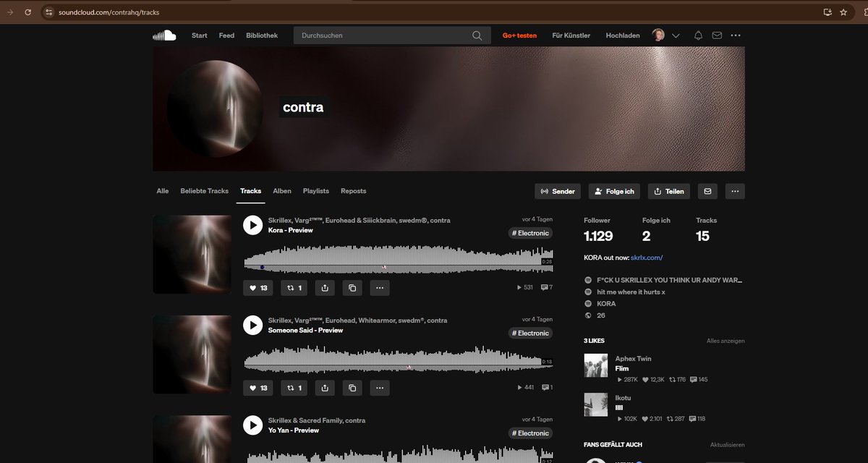Like Someone Said - Preview track
Viewport: 868px width, 463px height.
point(258,388)
